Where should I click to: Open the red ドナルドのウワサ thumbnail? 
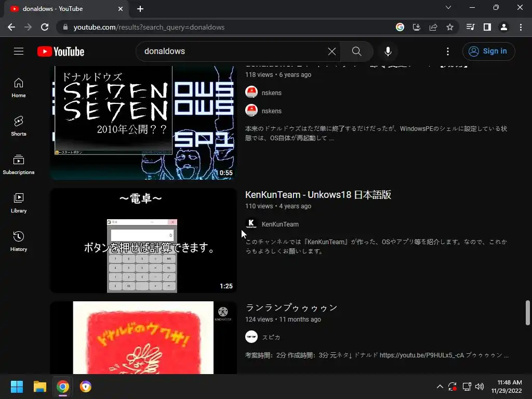143,338
